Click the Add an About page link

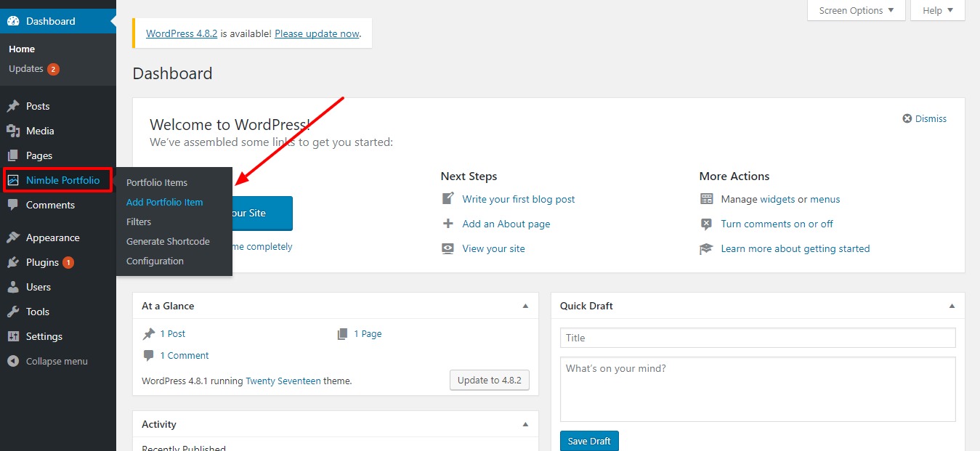click(506, 224)
